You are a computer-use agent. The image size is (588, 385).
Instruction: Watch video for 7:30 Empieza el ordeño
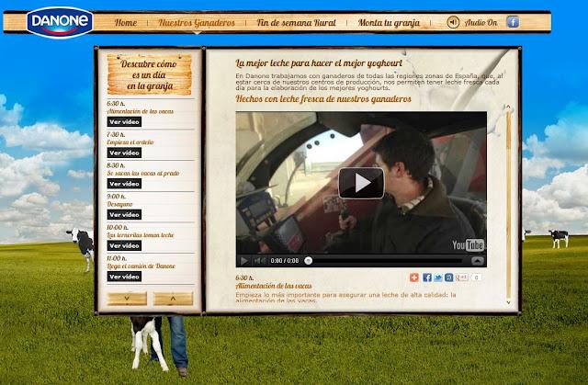[x=124, y=153]
